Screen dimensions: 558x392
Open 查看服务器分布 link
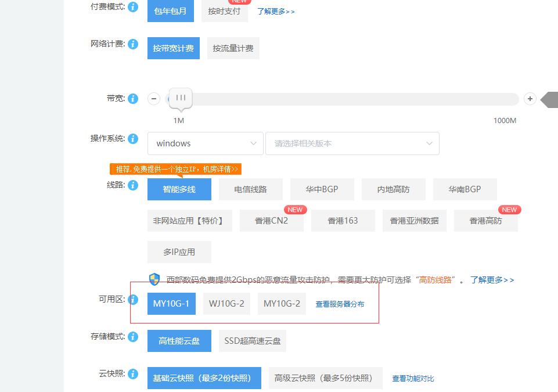coord(340,304)
